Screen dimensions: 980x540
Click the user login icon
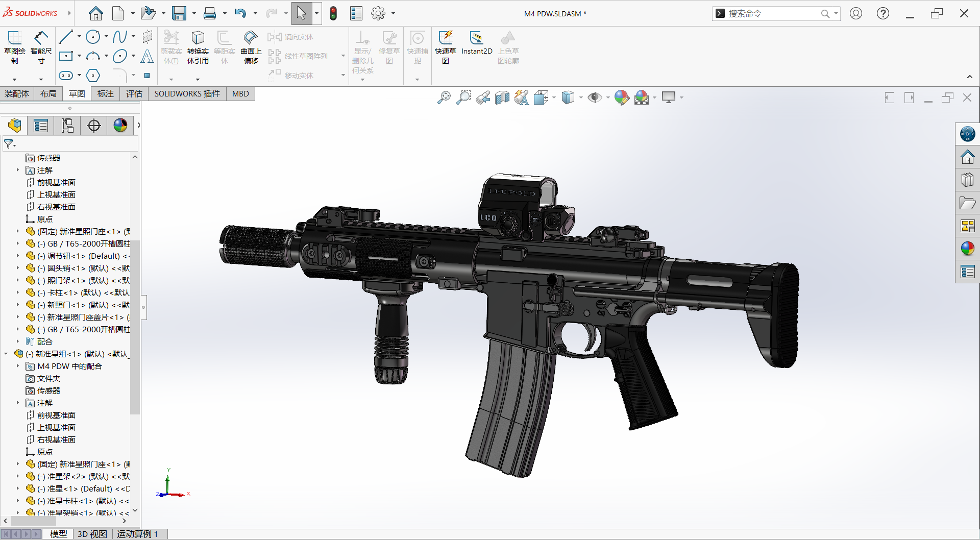[x=856, y=13]
